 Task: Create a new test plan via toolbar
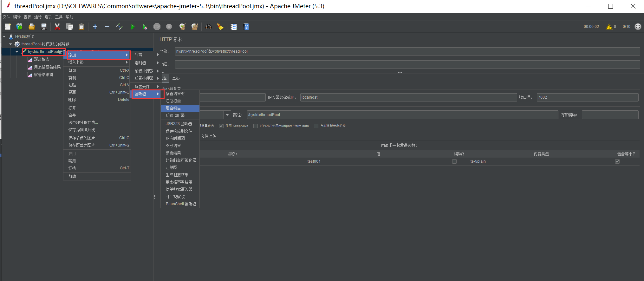8,27
